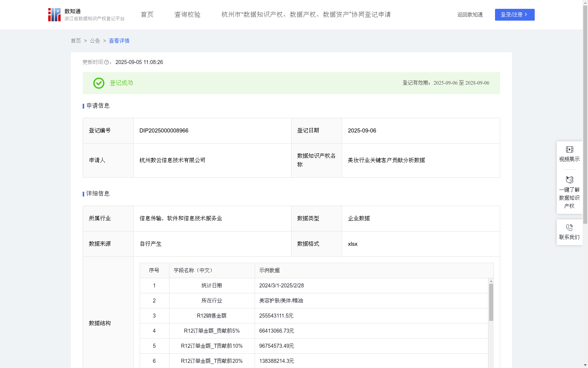Click sample data 2024/3/1-2025/2/28
The width and height of the screenshot is (588, 368).
pos(282,286)
